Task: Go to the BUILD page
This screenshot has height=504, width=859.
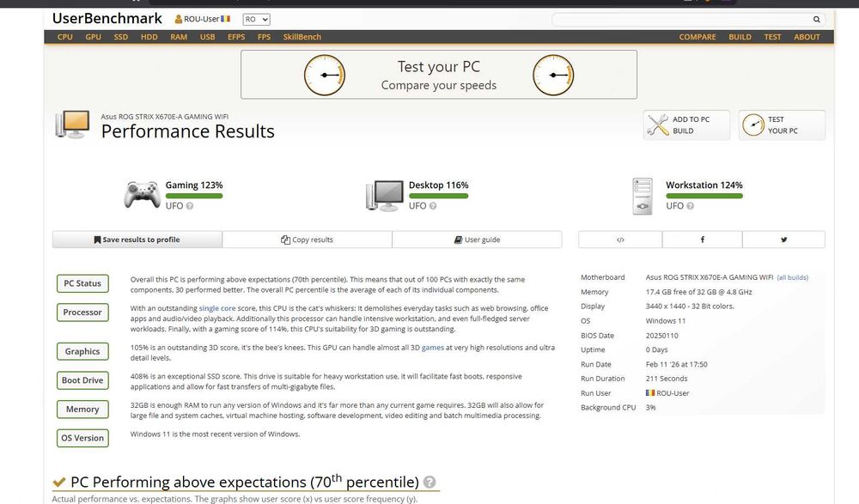Action: click(x=740, y=37)
